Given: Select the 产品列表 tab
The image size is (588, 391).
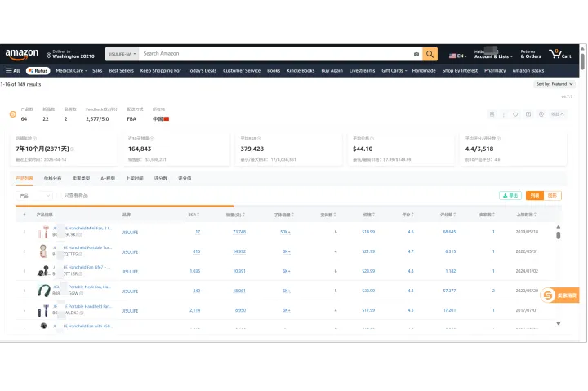Looking at the screenshot, I should 24,179.
